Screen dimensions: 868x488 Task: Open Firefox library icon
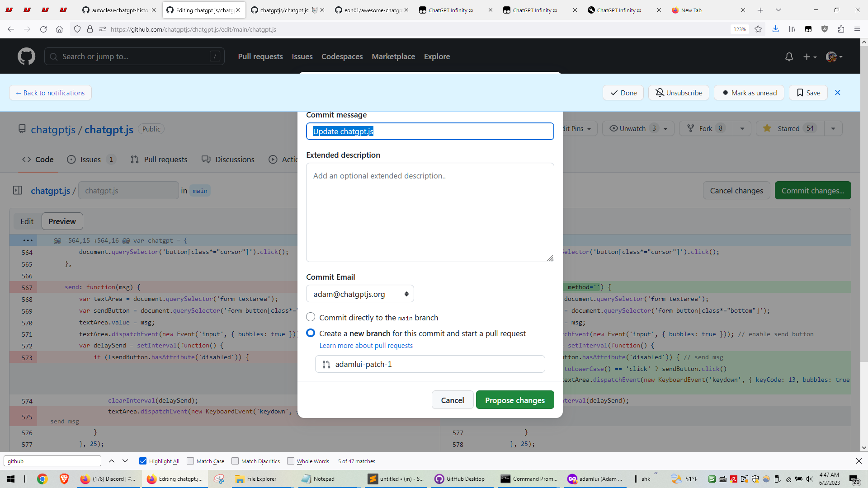792,29
